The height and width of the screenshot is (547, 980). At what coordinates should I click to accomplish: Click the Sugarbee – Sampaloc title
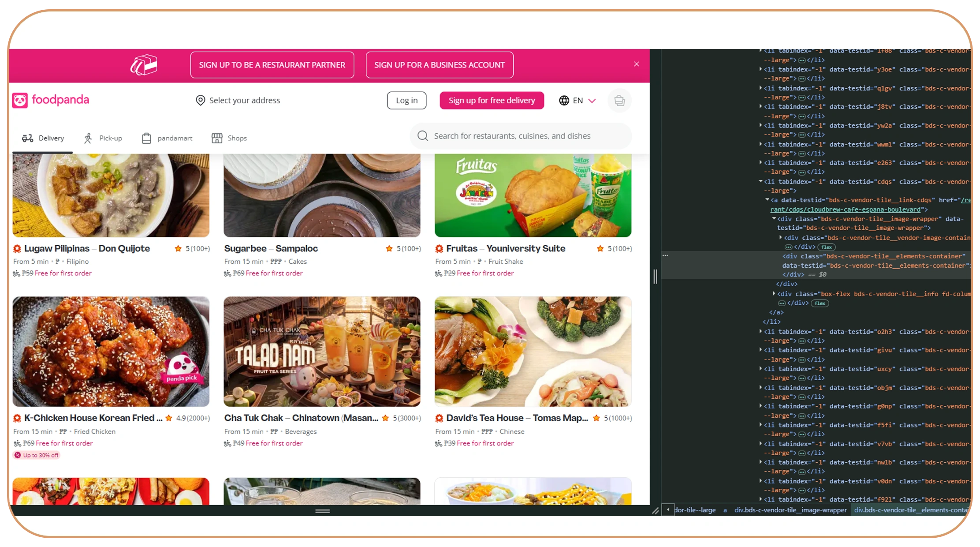pyautogui.click(x=271, y=249)
